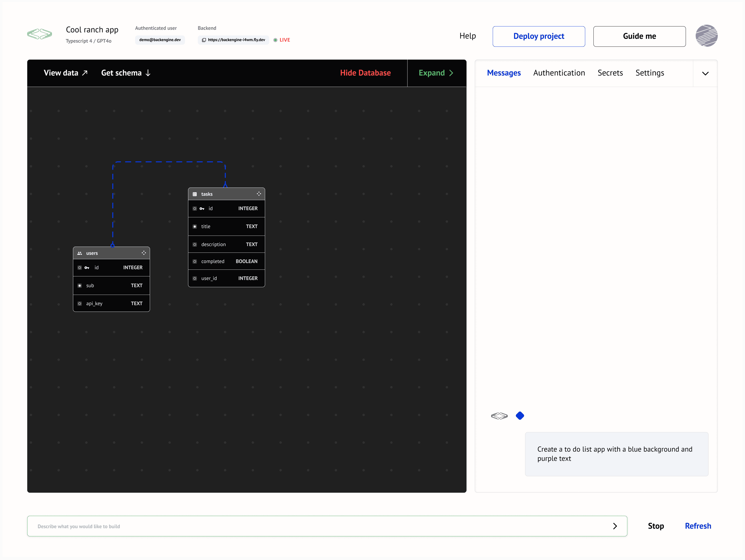Copy backend URL via copy icon
This screenshot has height=560, width=745.
(204, 40)
